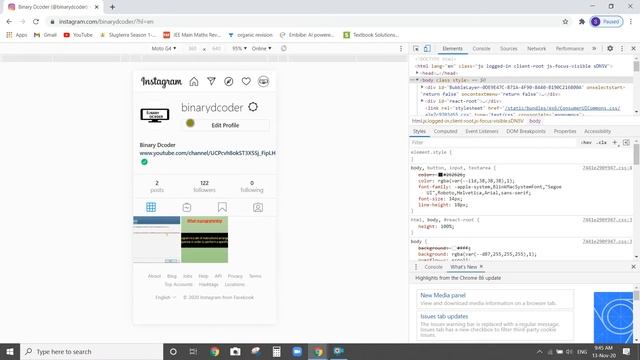
Task: Open the Moto G4 device dropdown
Action: tap(164, 48)
